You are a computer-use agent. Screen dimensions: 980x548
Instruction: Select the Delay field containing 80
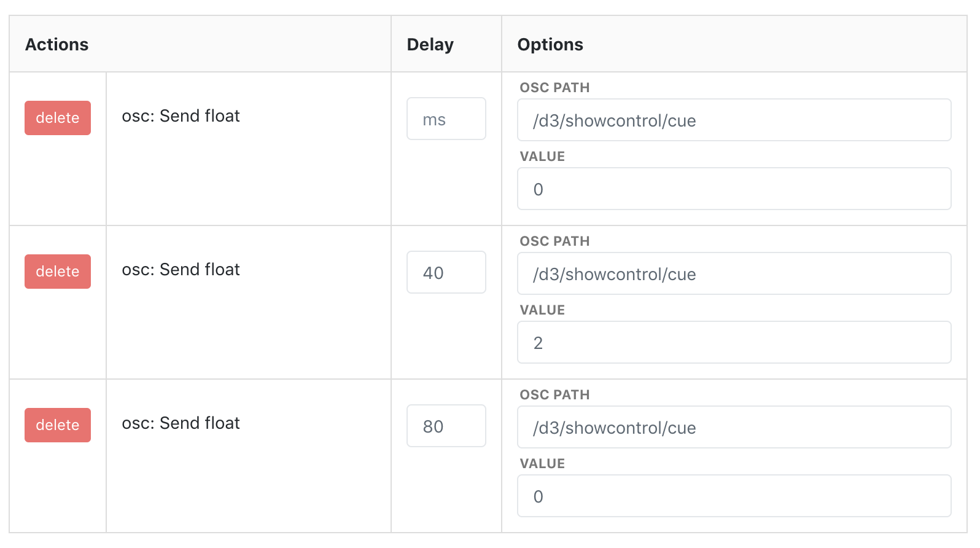click(x=446, y=426)
